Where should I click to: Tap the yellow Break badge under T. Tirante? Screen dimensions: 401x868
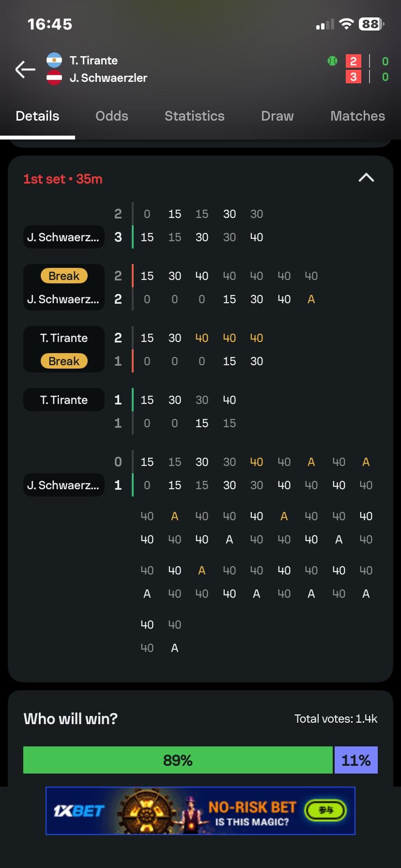tap(64, 361)
